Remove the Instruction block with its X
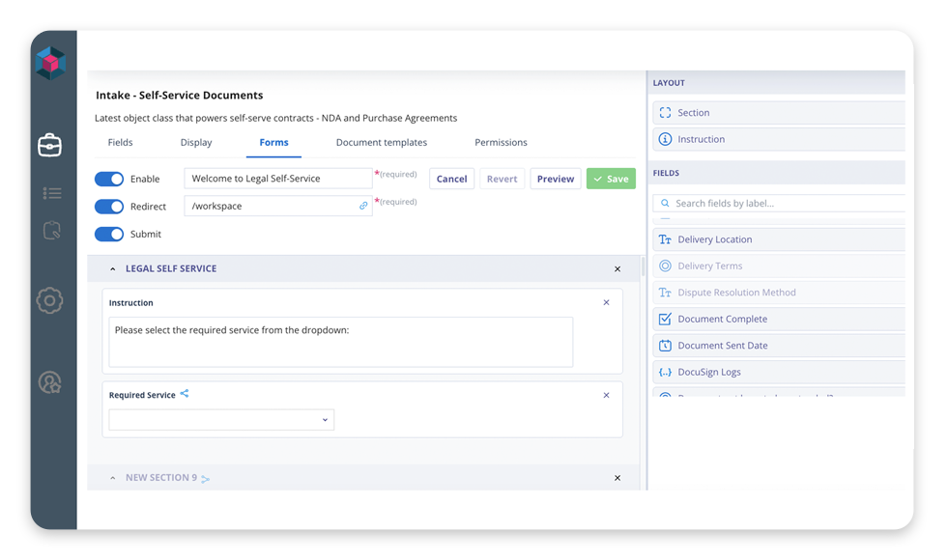Viewport: 948px width, 560px height. tap(606, 302)
